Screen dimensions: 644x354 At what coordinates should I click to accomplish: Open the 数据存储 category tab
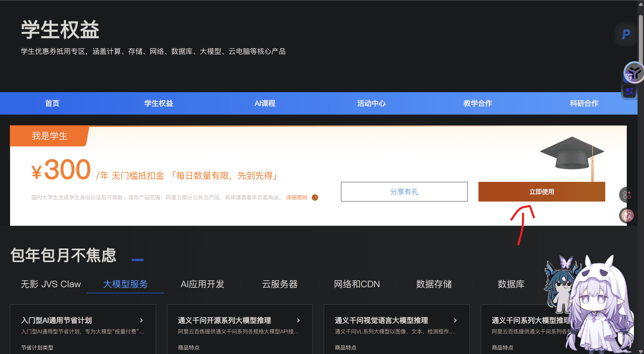tap(434, 284)
